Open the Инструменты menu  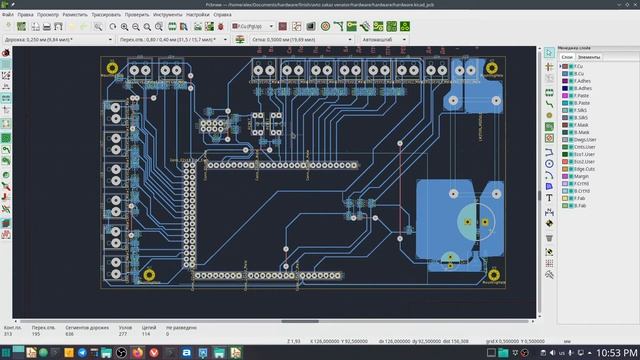[x=168, y=14]
